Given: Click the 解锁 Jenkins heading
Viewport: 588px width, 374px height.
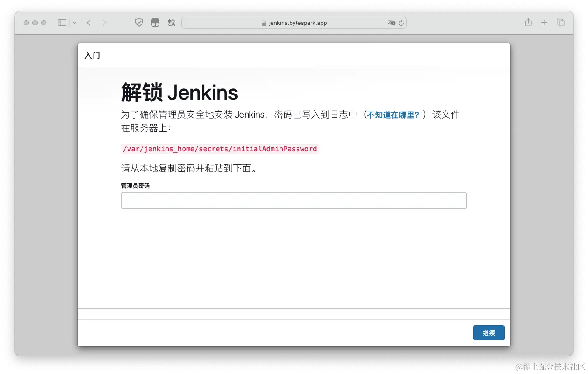Looking at the screenshot, I should (179, 92).
